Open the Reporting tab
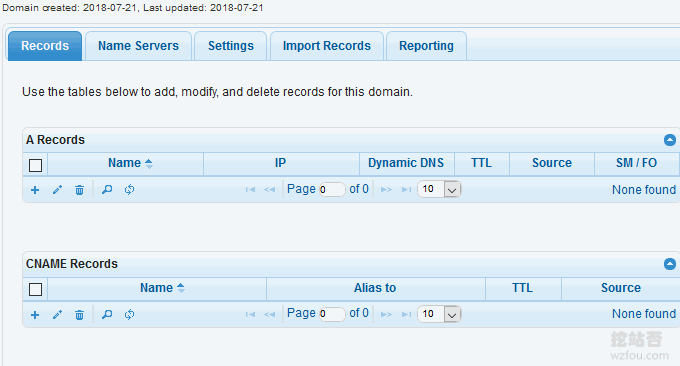 click(x=426, y=46)
